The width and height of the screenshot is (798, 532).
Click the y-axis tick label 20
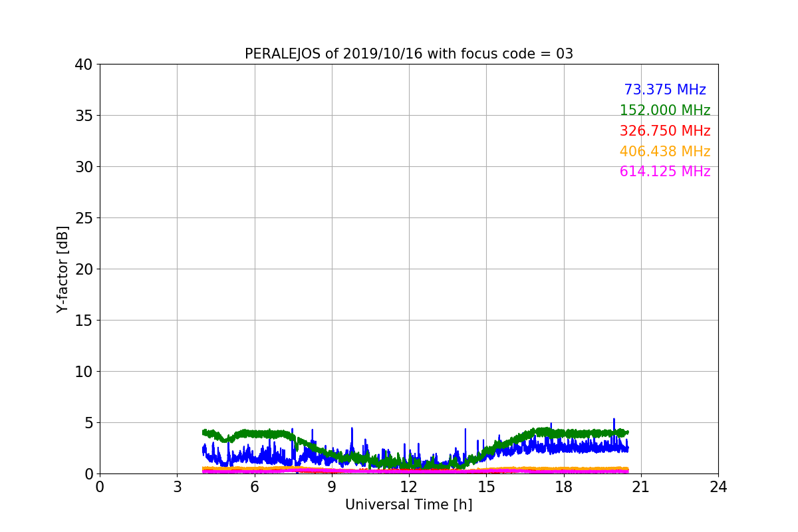click(84, 269)
